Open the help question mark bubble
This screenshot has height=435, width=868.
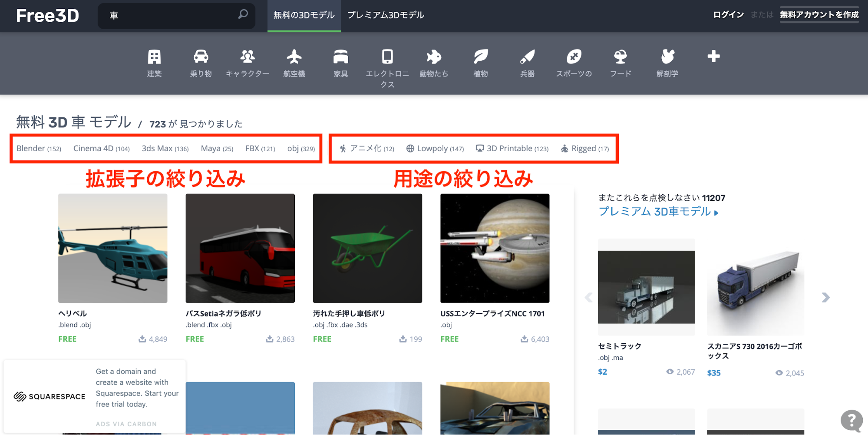coord(852,420)
